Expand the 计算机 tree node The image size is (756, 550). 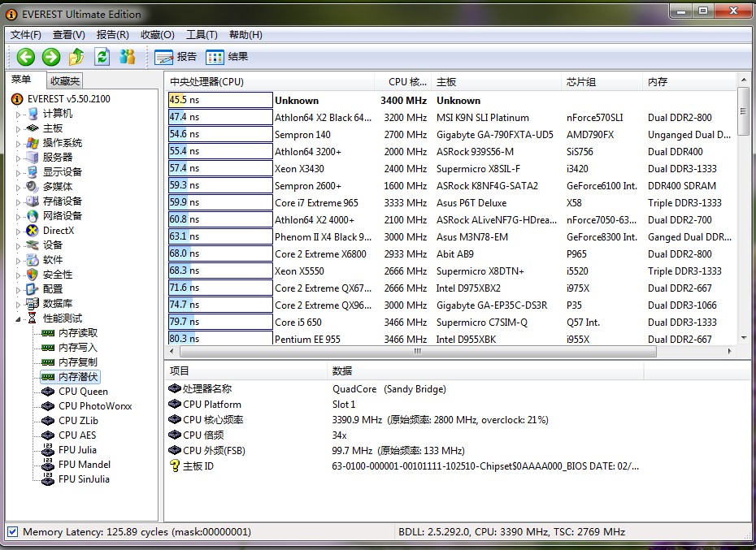pyautogui.click(x=19, y=115)
